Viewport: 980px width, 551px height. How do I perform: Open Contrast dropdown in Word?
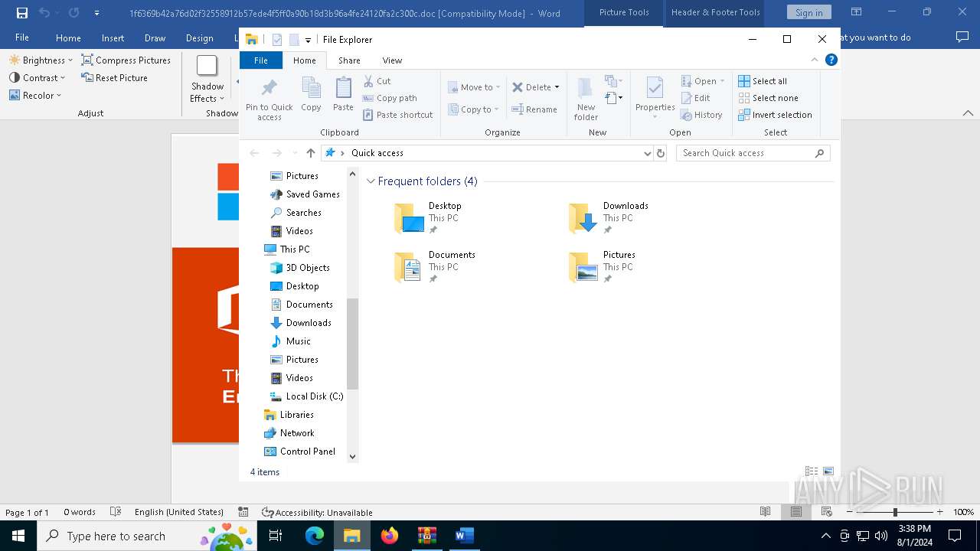37,78
